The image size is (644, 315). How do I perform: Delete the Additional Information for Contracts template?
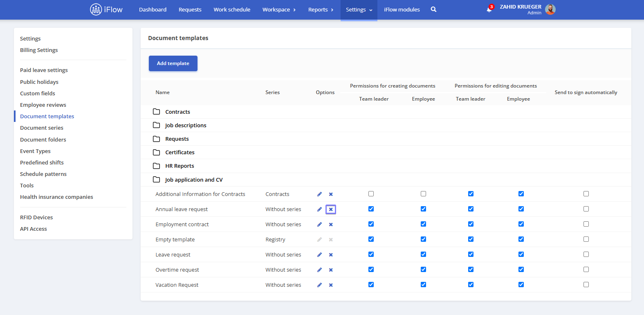click(331, 194)
